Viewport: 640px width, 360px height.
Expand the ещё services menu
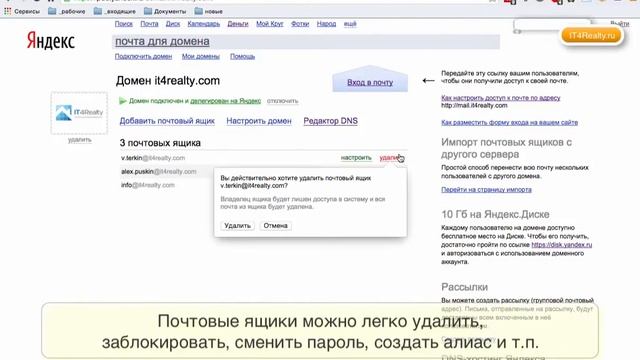(x=350, y=24)
